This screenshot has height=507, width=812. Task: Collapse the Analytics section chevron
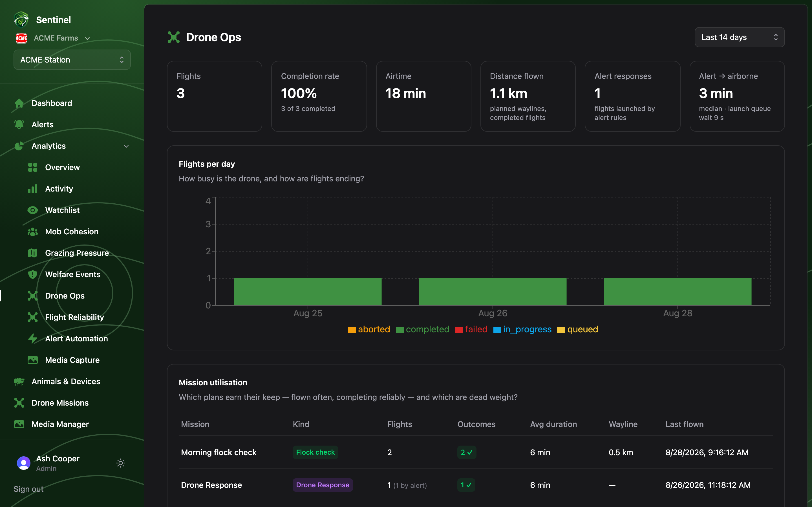(x=126, y=146)
